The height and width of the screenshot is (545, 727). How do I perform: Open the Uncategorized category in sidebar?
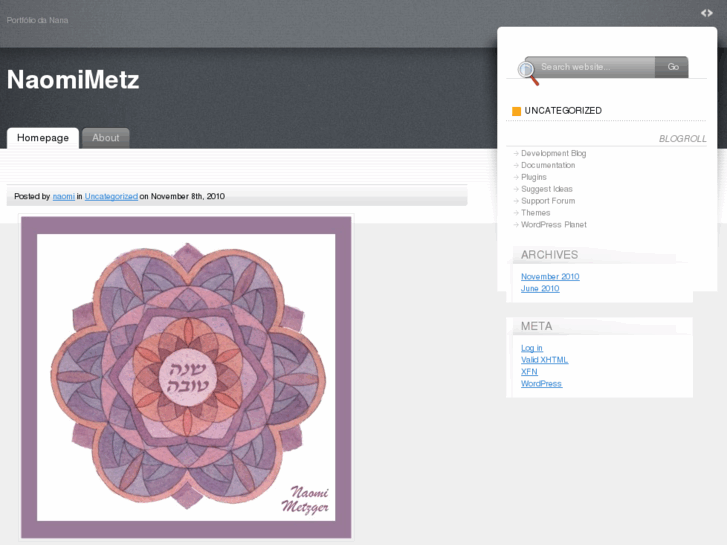(563, 111)
